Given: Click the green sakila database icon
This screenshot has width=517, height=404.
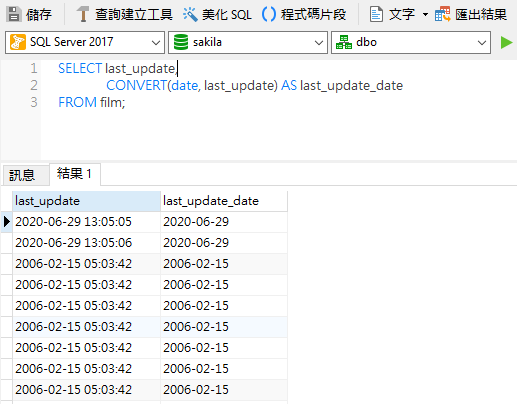Looking at the screenshot, I should [181, 42].
